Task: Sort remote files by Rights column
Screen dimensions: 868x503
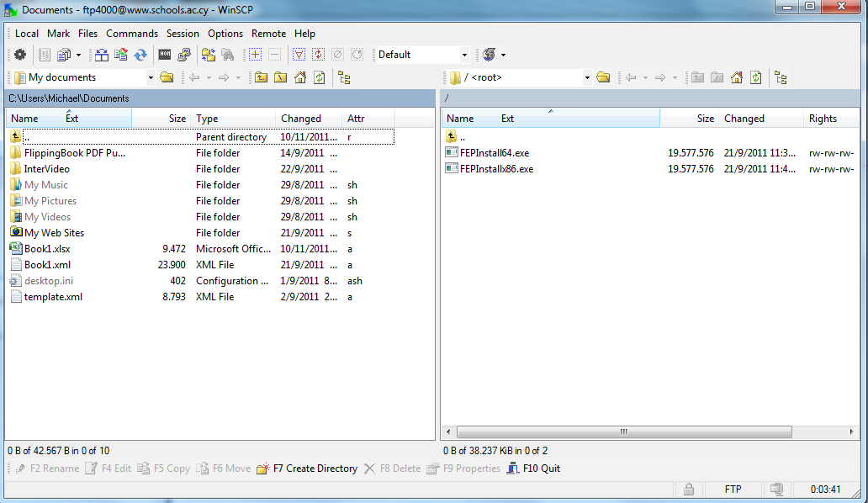Action: coord(831,119)
